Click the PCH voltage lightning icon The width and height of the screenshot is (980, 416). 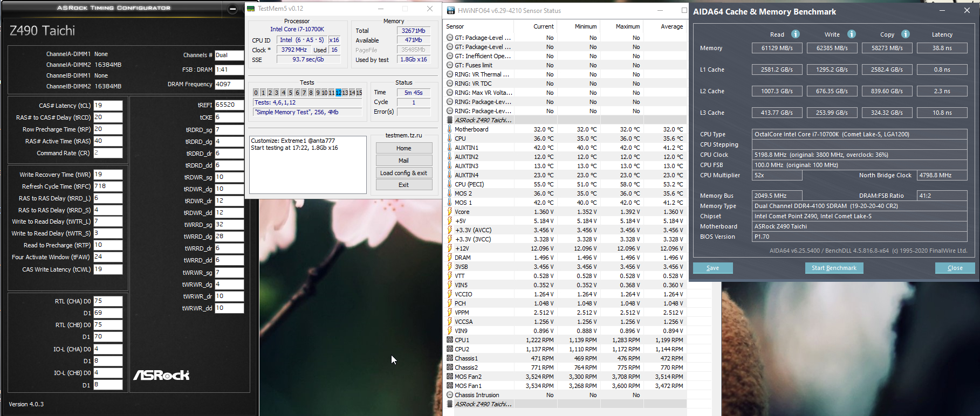pos(450,303)
